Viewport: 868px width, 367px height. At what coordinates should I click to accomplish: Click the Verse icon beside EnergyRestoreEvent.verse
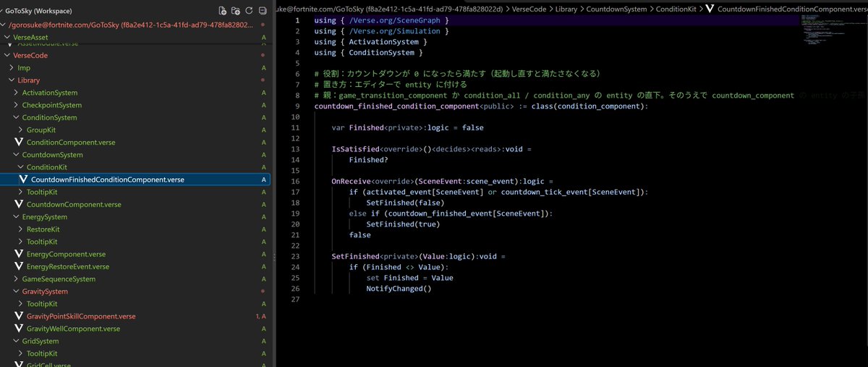[19, 266]
